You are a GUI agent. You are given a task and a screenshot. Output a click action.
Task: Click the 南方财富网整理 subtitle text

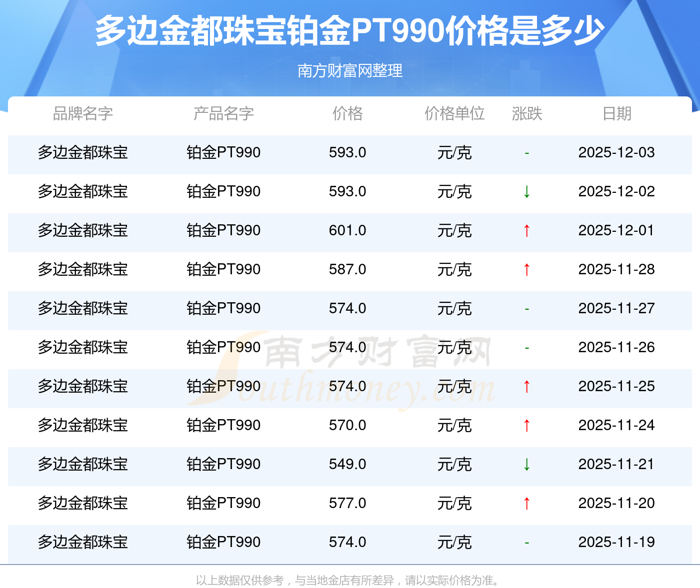click(x=350, y=71)
